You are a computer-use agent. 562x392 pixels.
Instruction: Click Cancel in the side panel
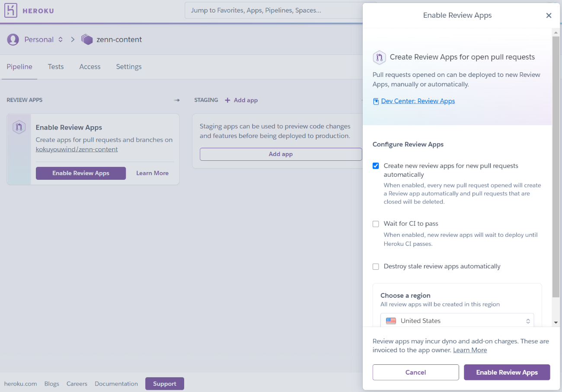(x=415, y=372)
